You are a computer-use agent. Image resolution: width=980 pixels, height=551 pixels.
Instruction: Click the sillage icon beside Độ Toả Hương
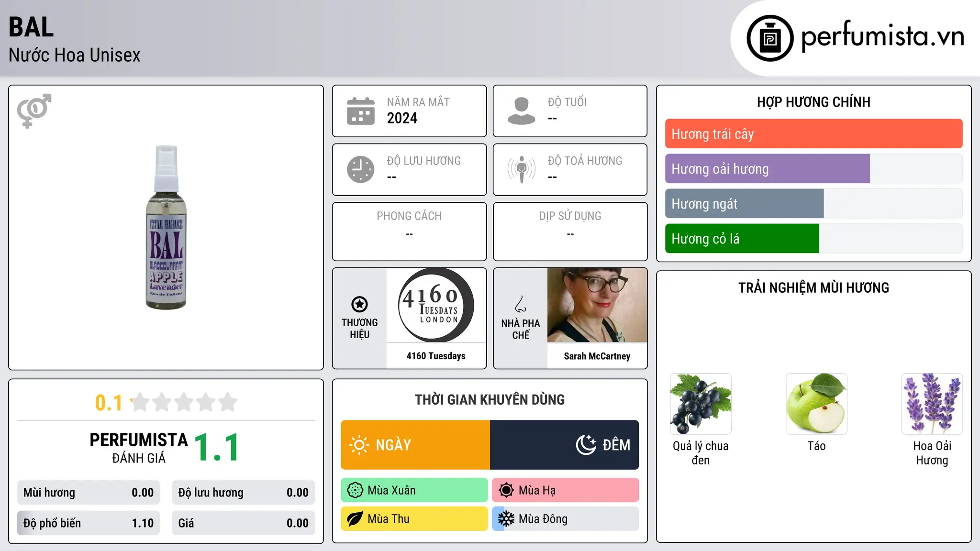(x=522, y=169)
